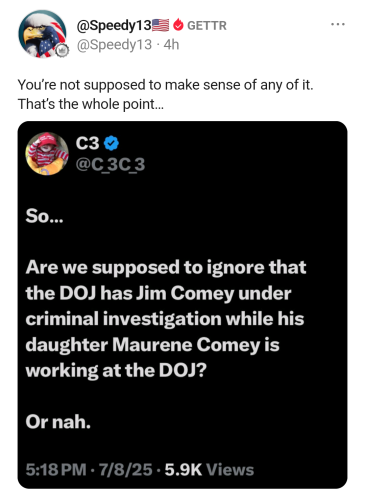
Task: Open the gray @Speedy13 handle
Action: coord(114,45)
